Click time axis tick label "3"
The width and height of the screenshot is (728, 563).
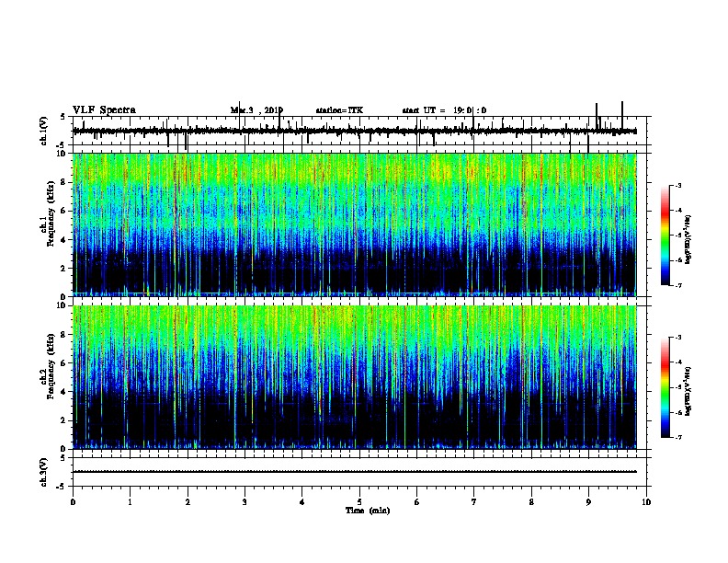pos(245,502)
